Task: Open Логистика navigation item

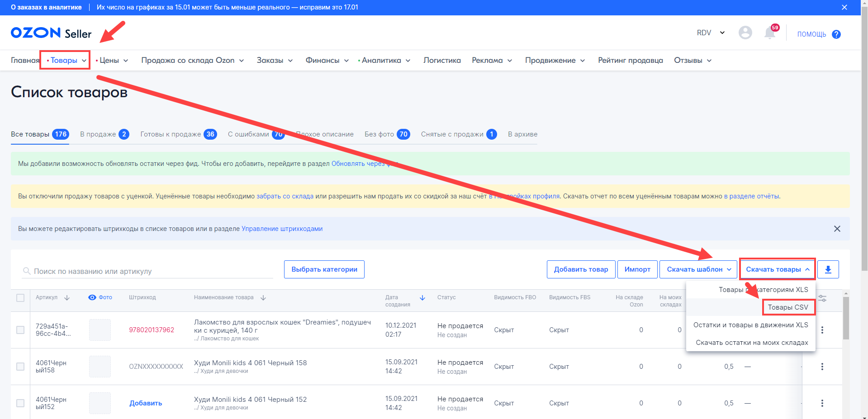Action: [442, 61]
